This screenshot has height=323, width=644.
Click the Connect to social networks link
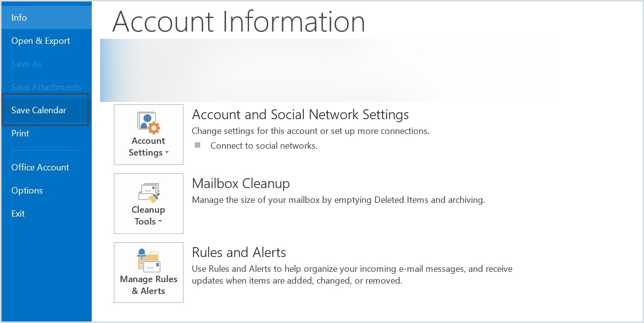(264, 145)
